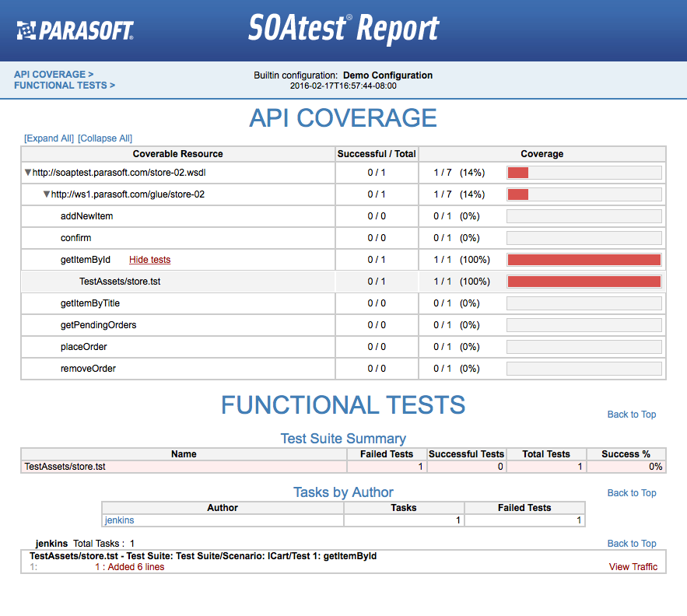Screen dimensions: 687x616
Task: Click Back to Top beside Functional Tests
Action: (631, 415)
